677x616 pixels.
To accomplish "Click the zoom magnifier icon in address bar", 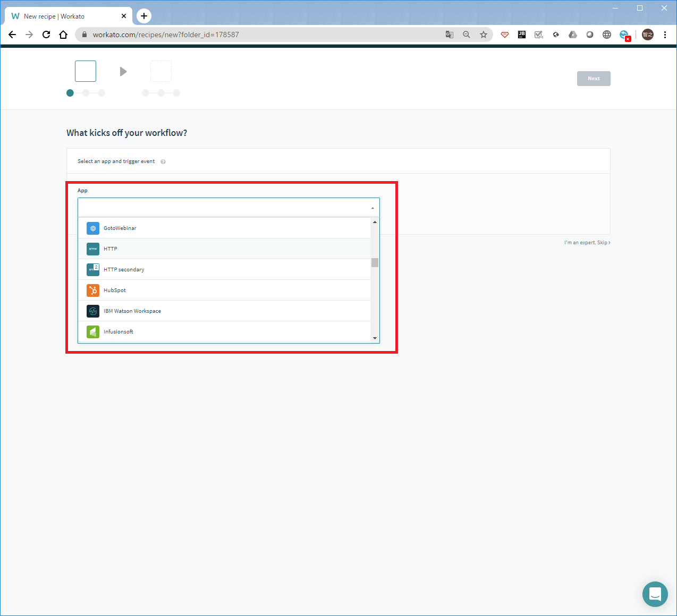I will click(467, 35).
